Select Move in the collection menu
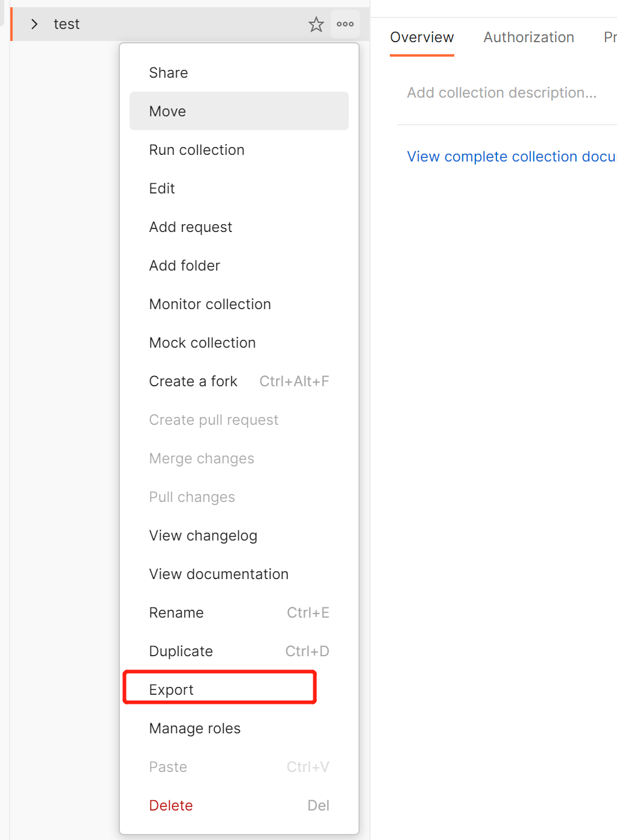Image resolution: width=617 pixels, height=840 pixels. (x=168, y=111)
